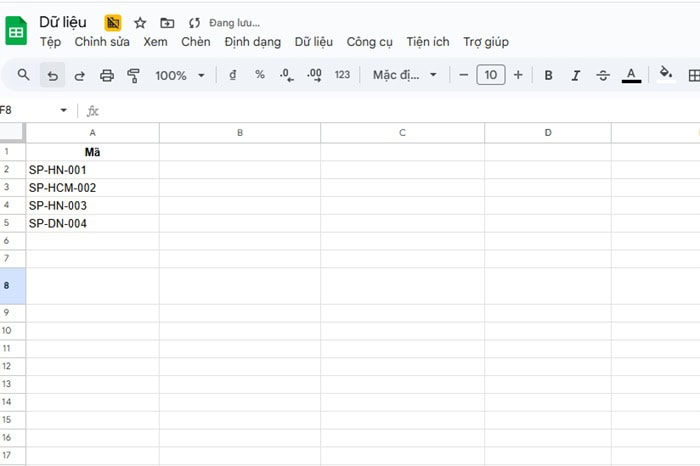Toggle italic formatting
The image size is (700, 466).
click(x=575, y=75)
